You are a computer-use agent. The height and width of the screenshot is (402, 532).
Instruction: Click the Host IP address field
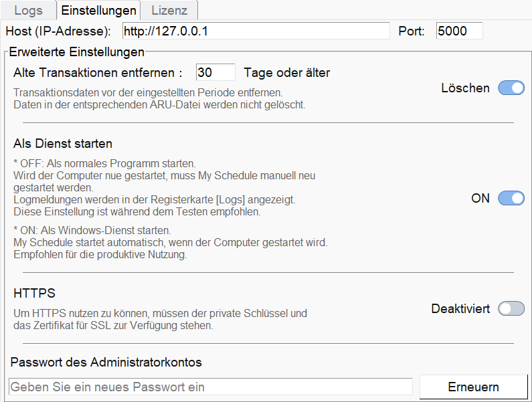click(x=255, y=31)
